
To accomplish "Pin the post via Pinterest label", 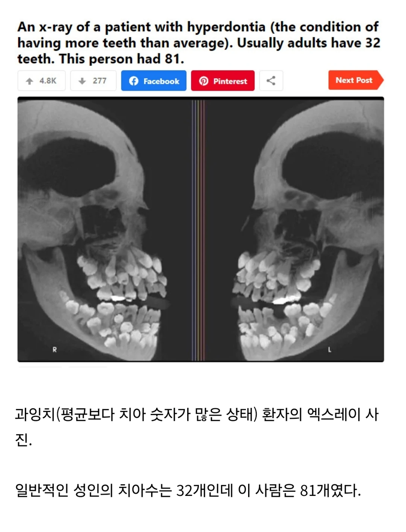I will pos(231,81).
